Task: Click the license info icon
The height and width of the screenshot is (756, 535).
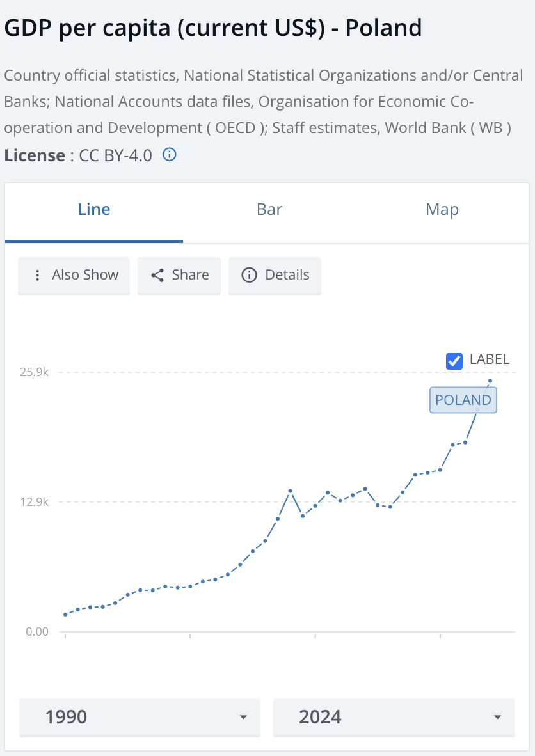Action: (x=169, y=155)
